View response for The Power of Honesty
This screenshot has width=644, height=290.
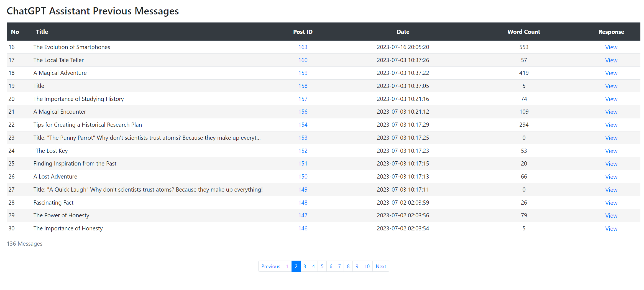click(x=611, y=216)
